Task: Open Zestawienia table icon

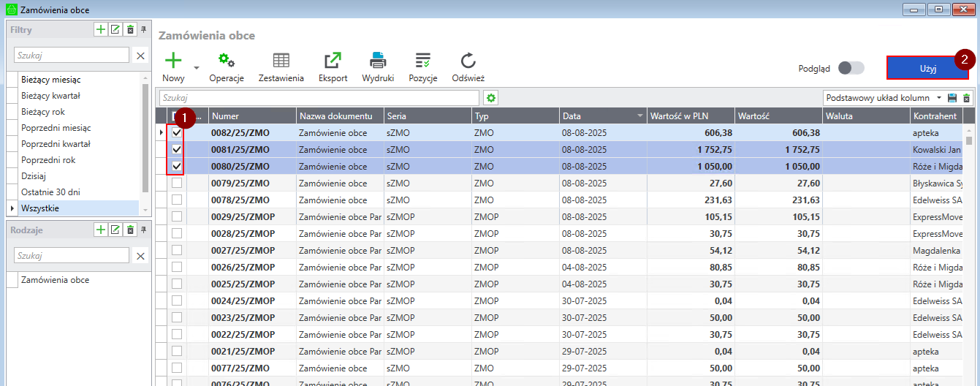Action: [x=281, y=61]
